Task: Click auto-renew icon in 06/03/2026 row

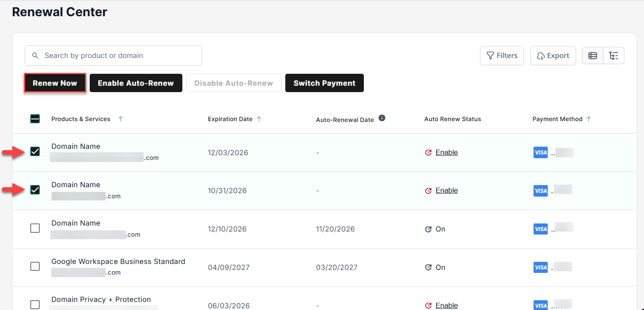Action: [x=428, y=305]
